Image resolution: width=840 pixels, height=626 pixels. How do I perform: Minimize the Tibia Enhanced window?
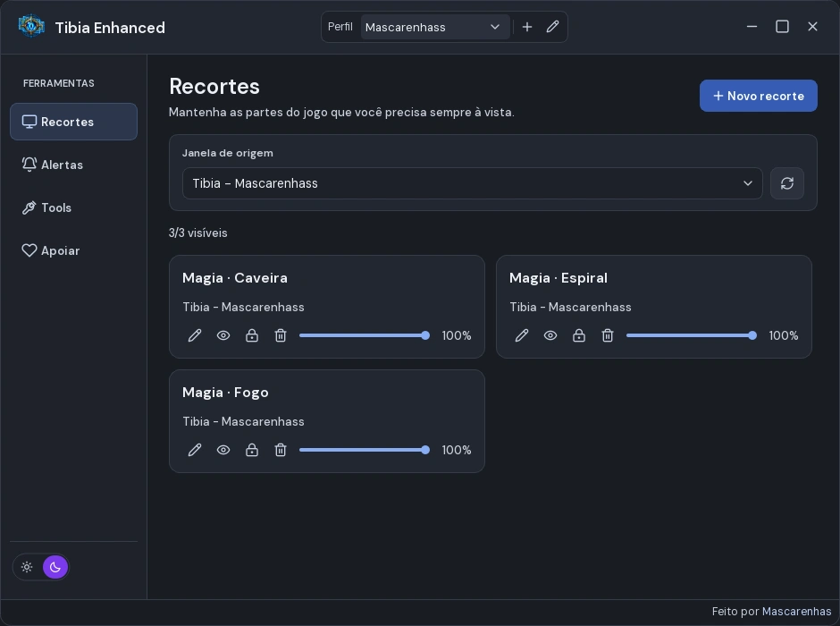pyautogui.click(x=752, y=26)
